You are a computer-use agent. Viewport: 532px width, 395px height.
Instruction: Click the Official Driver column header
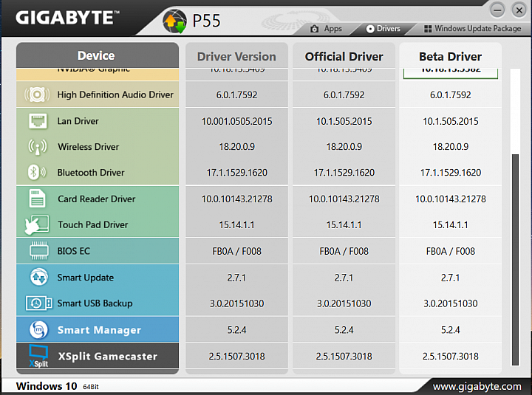pyautogui.click(x=344, y=56)
